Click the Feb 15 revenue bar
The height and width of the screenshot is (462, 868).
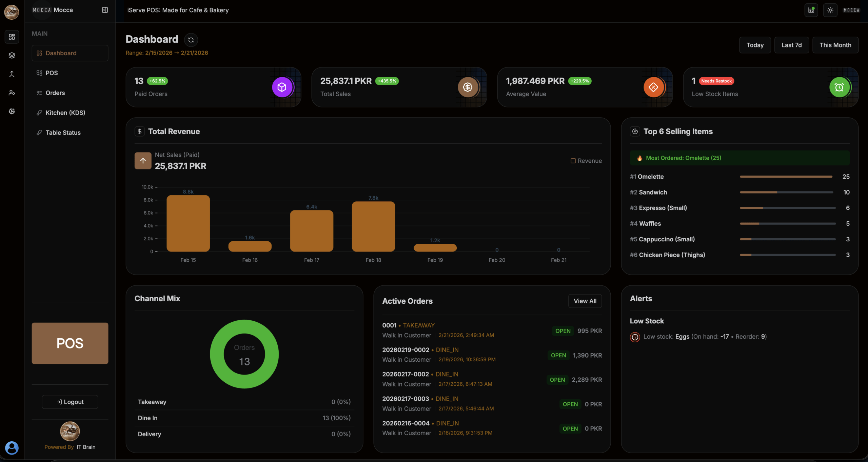(188, 223)
